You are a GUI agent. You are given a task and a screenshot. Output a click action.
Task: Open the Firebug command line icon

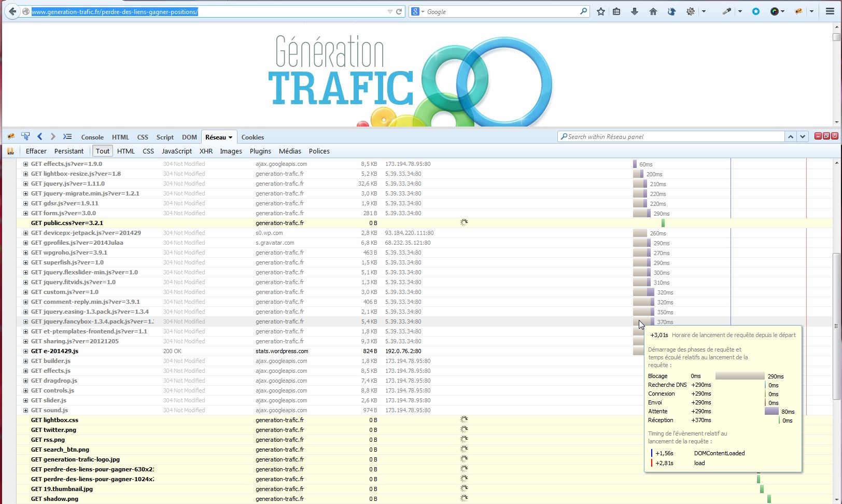[67, 136]
